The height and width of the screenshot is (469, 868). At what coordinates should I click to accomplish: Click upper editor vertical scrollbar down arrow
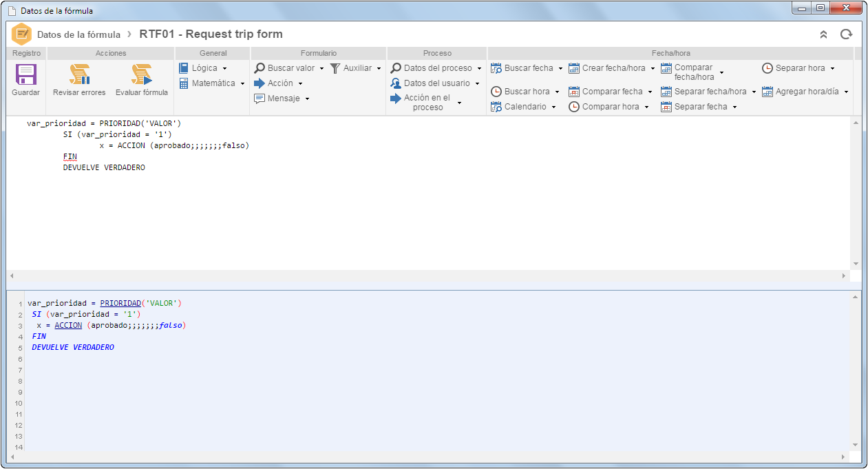tap(856, 264)
